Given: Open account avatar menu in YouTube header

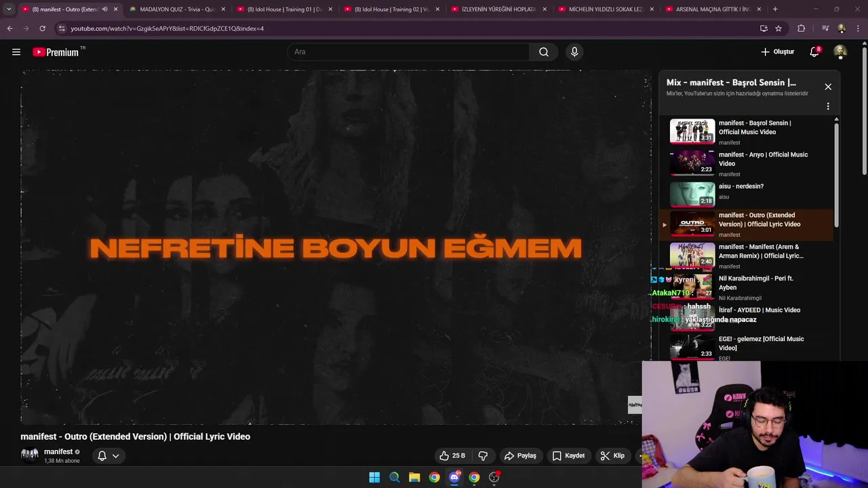Looking at the screenshot, I should 840,52.
